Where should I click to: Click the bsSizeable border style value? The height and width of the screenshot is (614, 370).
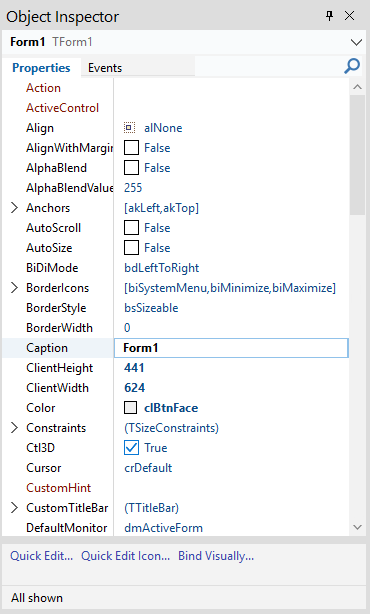(151, 308)
